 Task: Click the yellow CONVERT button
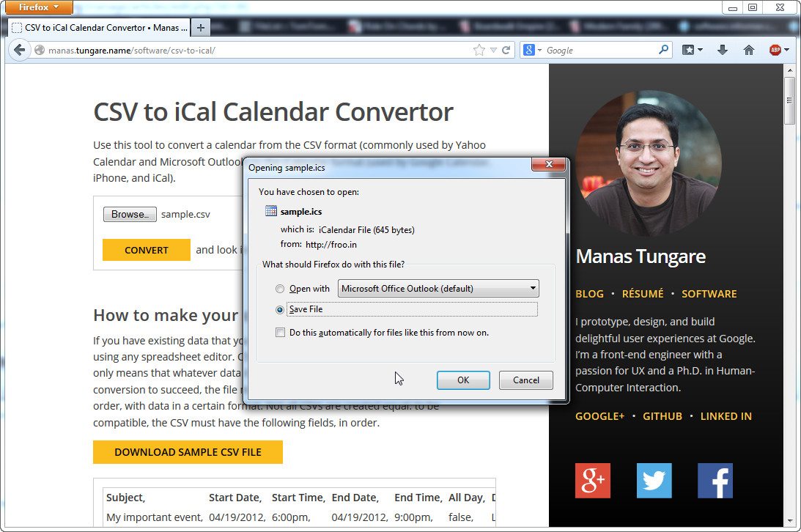coord(146,250)
